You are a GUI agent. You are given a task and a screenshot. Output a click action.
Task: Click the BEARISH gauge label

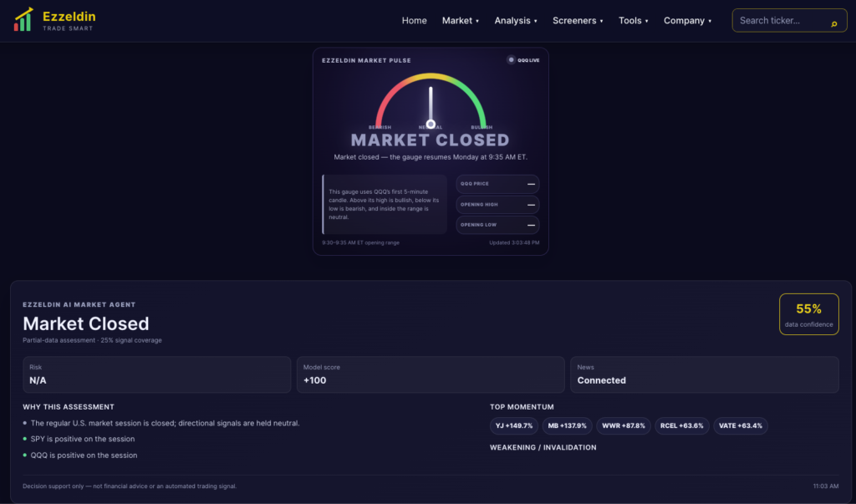coord(380,127)
